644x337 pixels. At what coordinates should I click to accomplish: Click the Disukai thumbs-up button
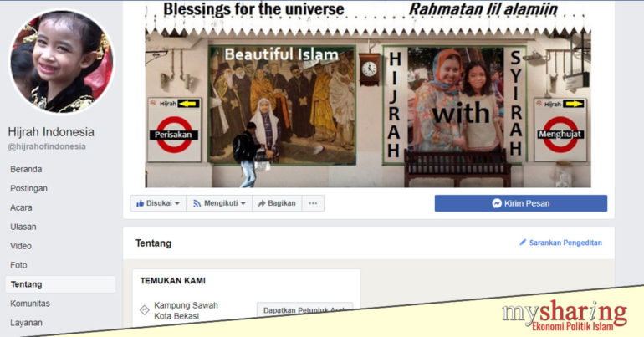pos(157,203)
